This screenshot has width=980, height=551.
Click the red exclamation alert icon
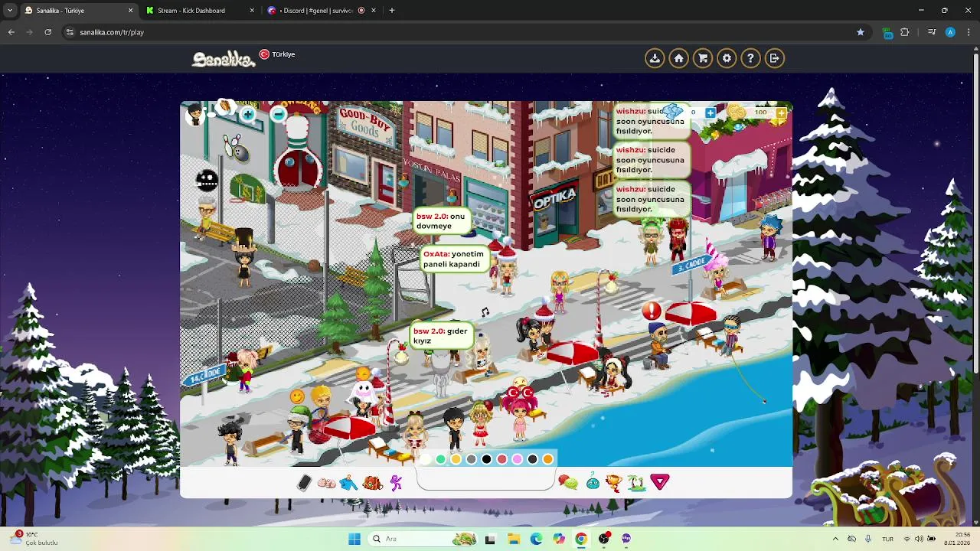[x=652, y=310]
